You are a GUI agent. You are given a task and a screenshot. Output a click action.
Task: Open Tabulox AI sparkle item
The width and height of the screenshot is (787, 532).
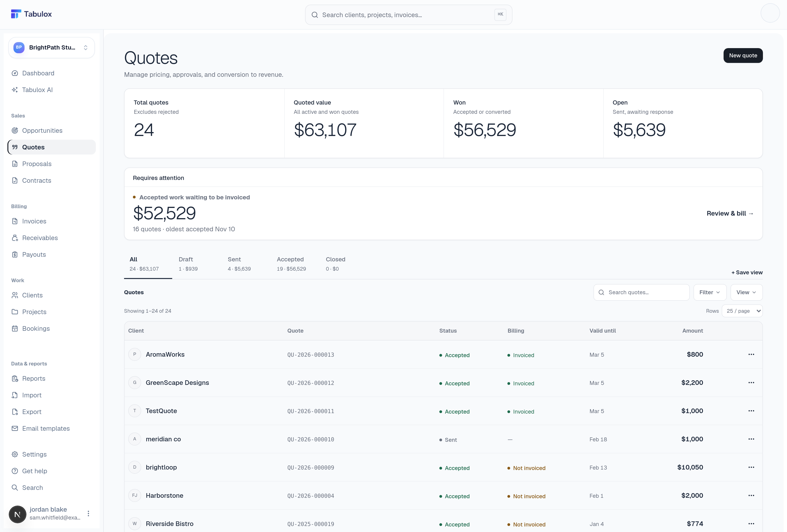(51, 90)
